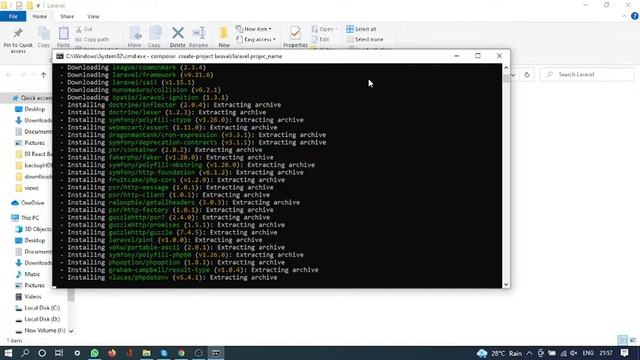This screenshot has width=640, height=360.
Task: Open the views folder in Quick access
Action: [27, 188]
